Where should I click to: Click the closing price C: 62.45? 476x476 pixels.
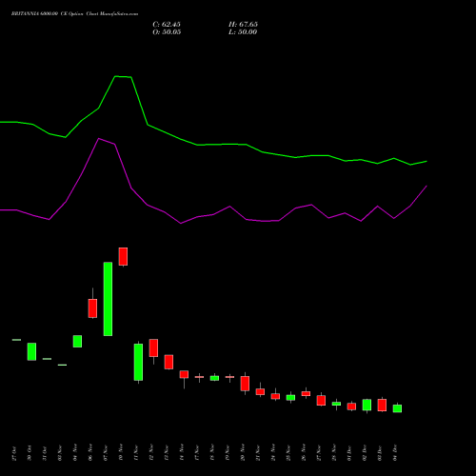point(167,25)
